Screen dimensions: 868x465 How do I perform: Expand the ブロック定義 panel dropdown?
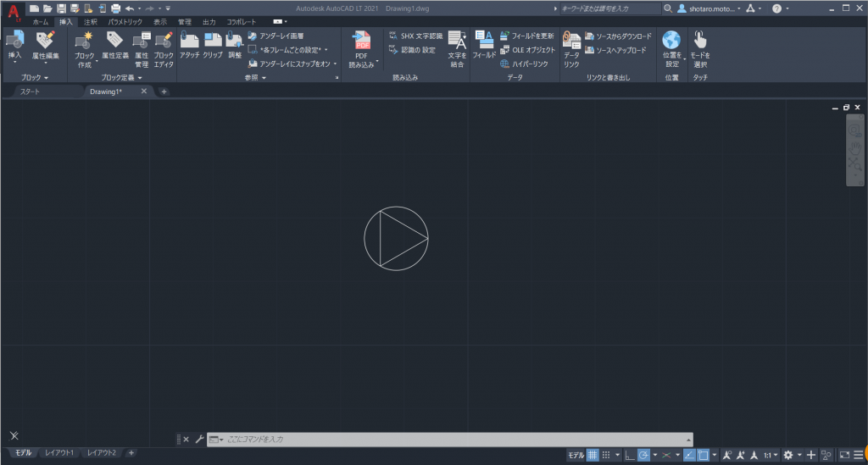click(x=122, y=77)
